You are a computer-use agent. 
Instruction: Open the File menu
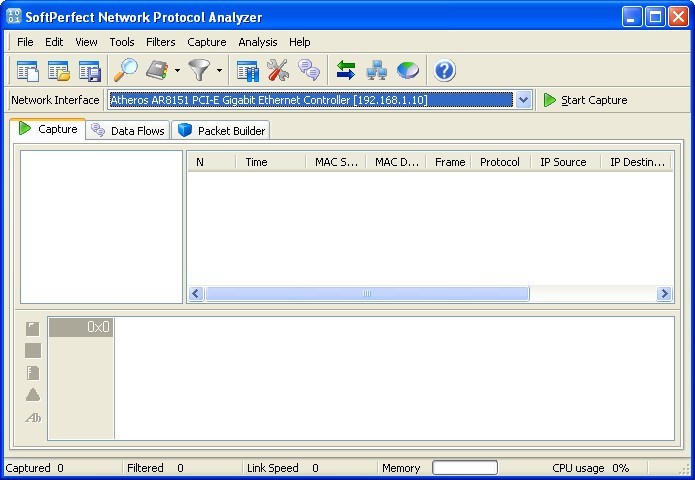point(25,42)
